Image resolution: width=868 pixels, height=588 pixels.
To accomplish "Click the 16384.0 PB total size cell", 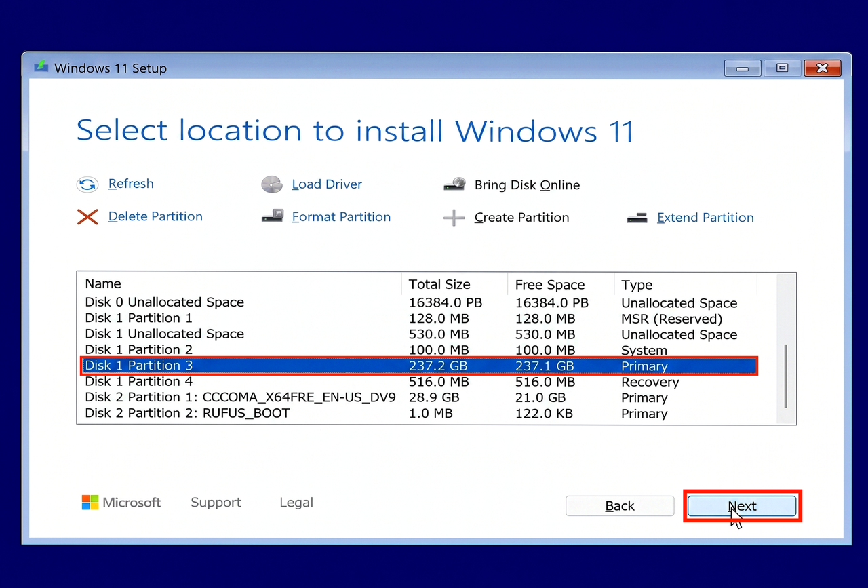I will 446,302.
